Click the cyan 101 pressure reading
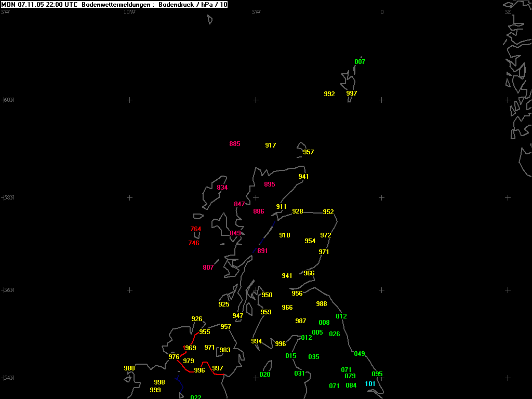This screenshot has height=399, width=532. tap(370, 384)
